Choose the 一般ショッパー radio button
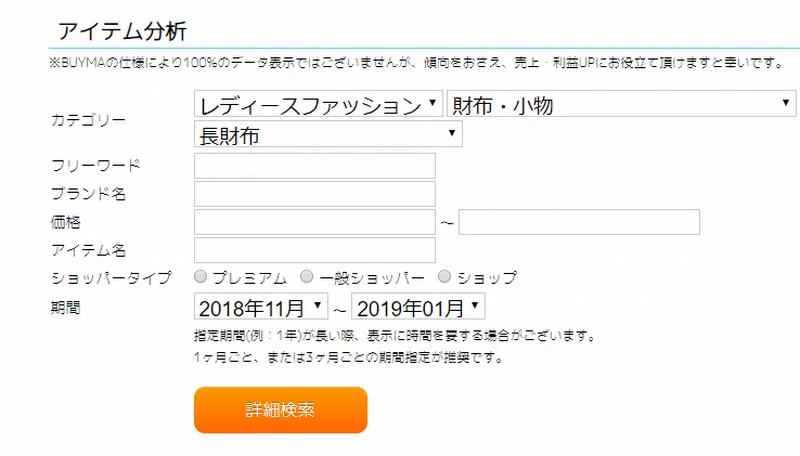Screen dimensions: 800x456 (x=308, y=277)
